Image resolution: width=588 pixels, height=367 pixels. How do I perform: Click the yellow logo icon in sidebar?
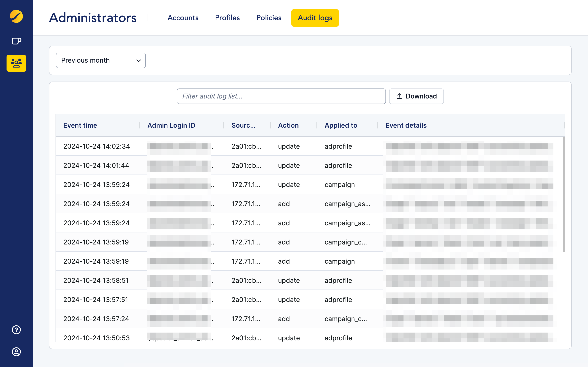click(16, 17)
